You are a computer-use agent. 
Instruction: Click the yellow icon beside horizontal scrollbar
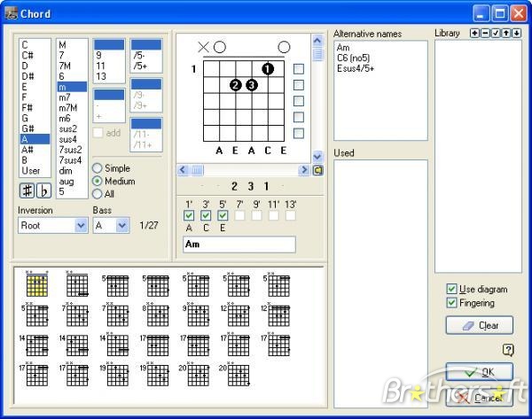[318, 170]
